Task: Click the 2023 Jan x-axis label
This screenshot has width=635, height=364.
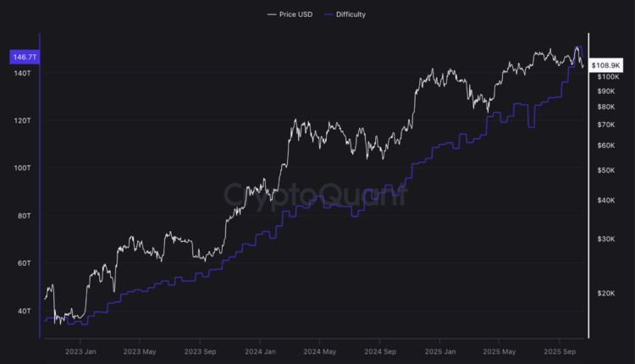Action: pyautogui.click(x=80, y=350)
